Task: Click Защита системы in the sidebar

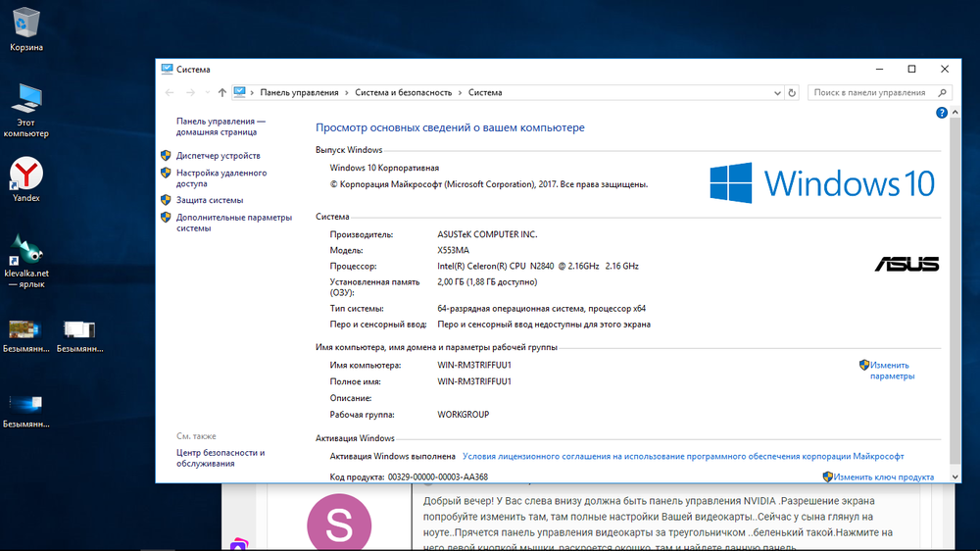Action: 209,200
